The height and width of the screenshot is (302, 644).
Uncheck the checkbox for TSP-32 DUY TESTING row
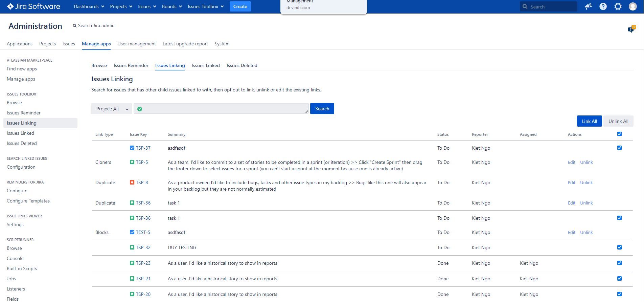[619, 247]
